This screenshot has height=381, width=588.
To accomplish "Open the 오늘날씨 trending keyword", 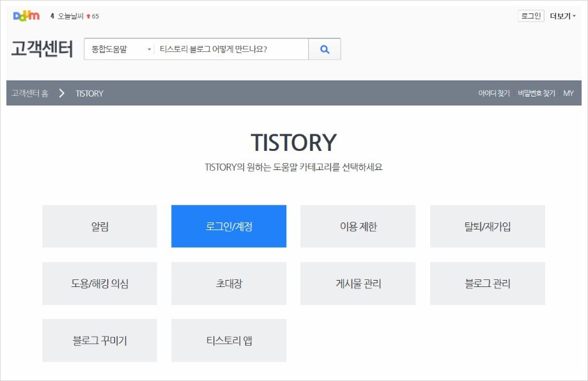I will click(x=70, y=16).
